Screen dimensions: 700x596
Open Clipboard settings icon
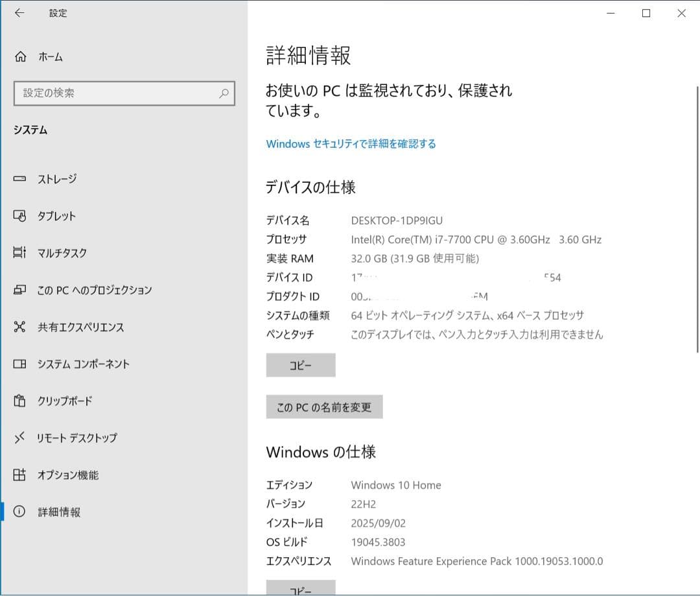tap(20, 401)
